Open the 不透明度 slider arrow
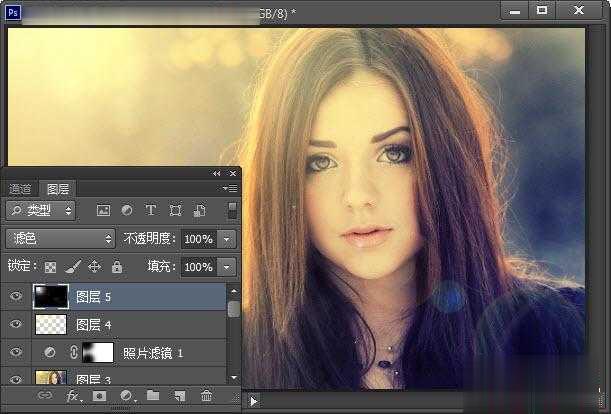Viewport: 611px width, 414px height. [227, 239]
